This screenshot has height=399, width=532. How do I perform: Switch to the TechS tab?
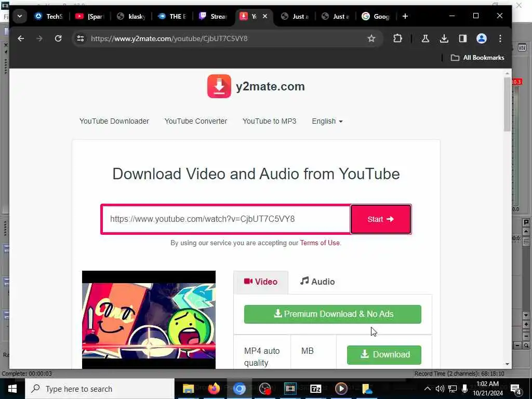tap(49, 16)
